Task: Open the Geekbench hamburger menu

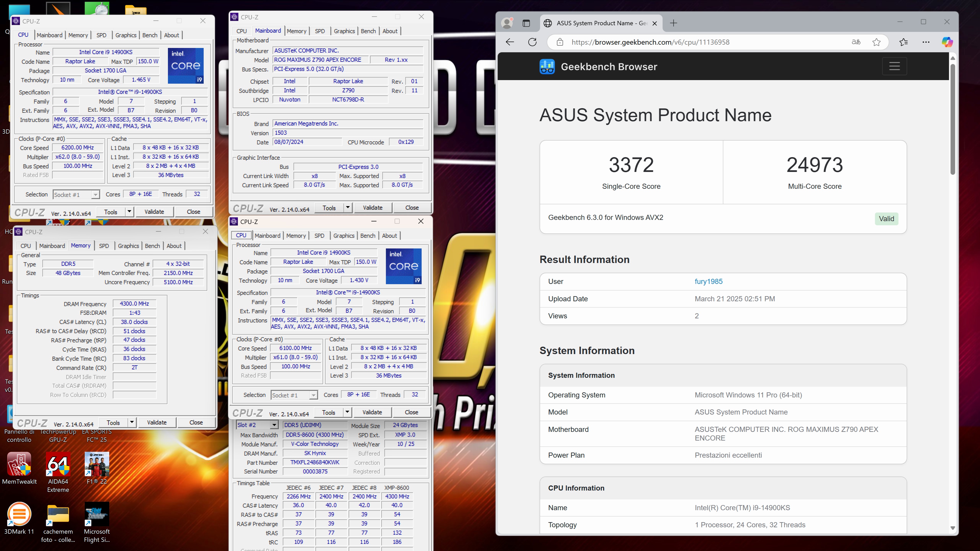Action: [x=895, y=66]
